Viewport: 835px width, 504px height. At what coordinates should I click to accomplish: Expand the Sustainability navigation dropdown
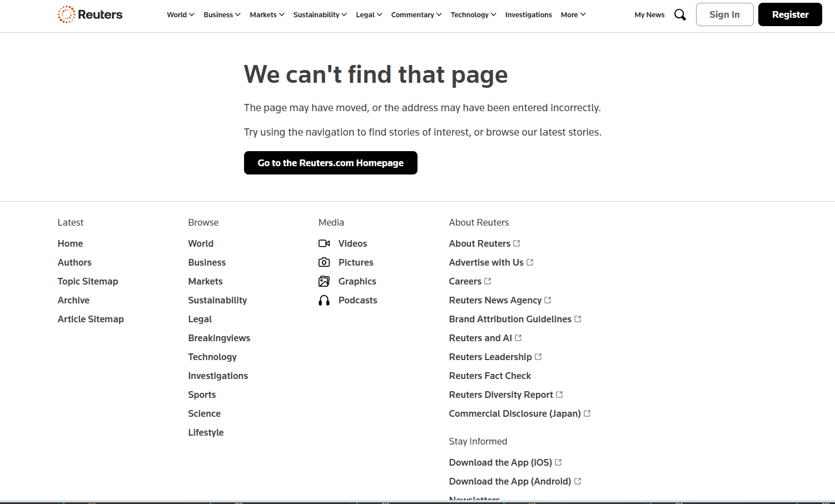[320, 15]
